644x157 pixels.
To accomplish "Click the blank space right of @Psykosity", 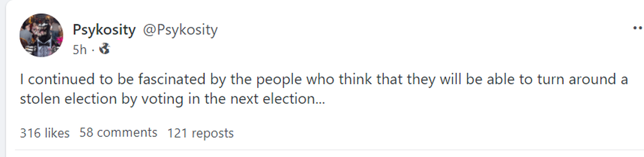I will (x=400, y=30).
